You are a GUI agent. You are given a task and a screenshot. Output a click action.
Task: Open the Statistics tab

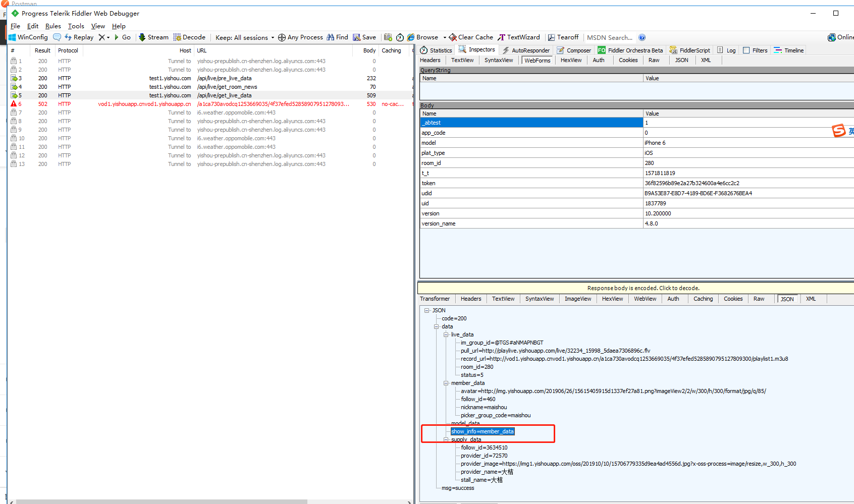pos(436,50)
